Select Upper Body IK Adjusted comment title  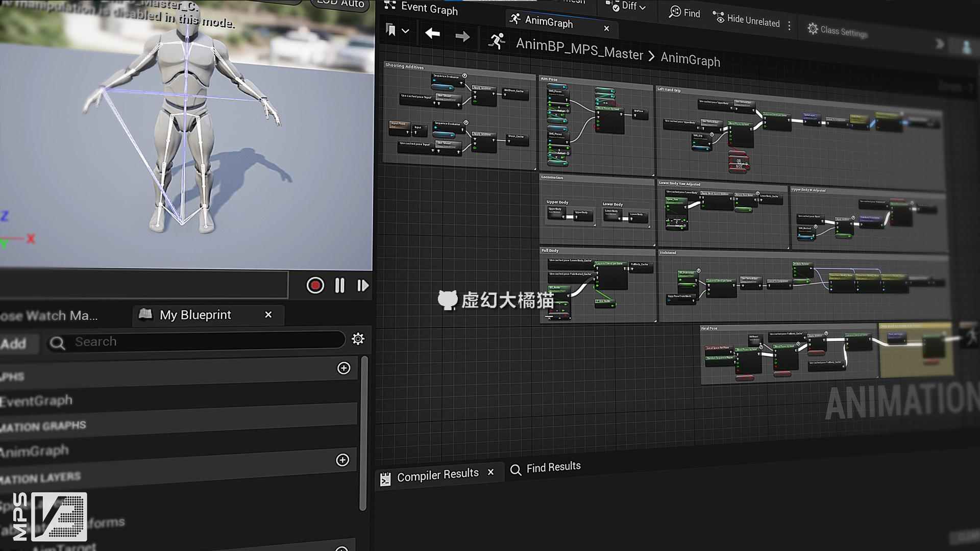(x=808, y=190)
